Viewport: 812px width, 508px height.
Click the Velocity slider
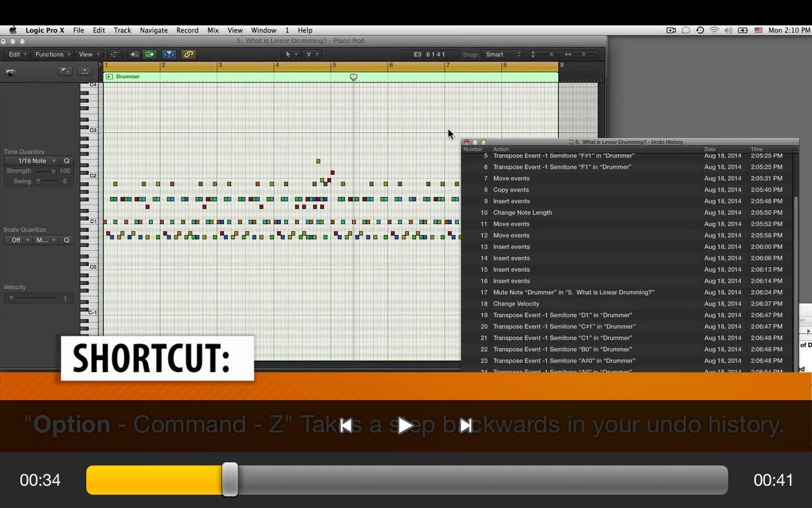pyautogui.click(x=33, y=298)
